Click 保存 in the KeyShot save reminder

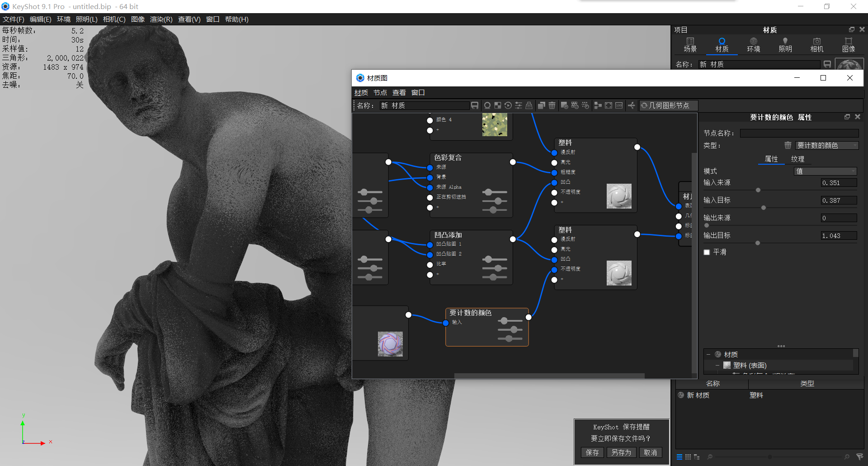tap(592, 452)
